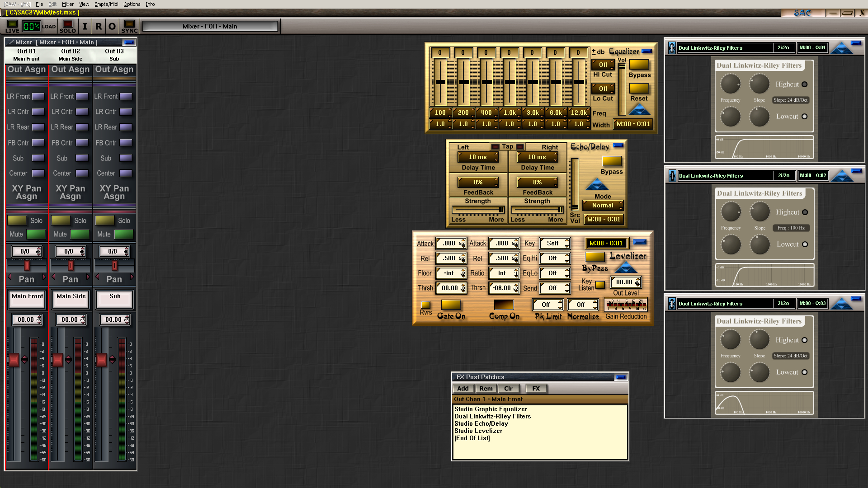The height and width of the screenshot is (488, 868).
Task: Open the Echo/Delay Mode Normal selector
Action: tap(603, 206)
